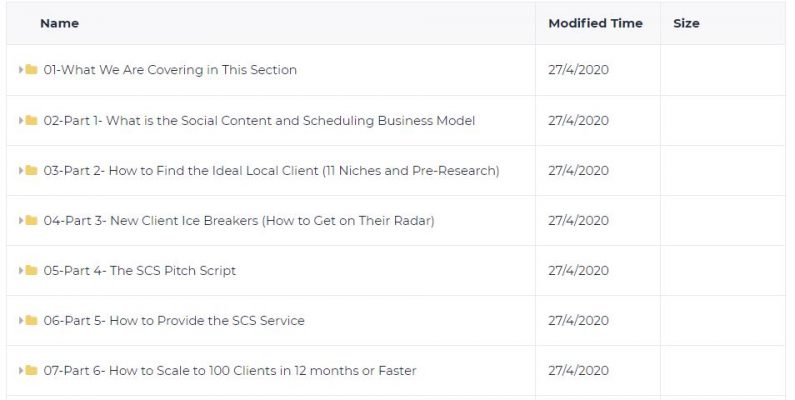Select the folder icon for 05-Part 4 SCS Pitch Script
The width and height of the screenshot is (795, 400).
(31, 270)
